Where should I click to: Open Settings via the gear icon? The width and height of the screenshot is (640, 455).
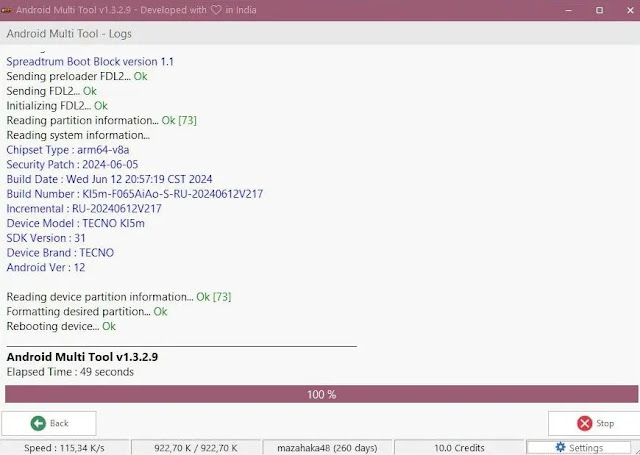click(x=561, y=447)
